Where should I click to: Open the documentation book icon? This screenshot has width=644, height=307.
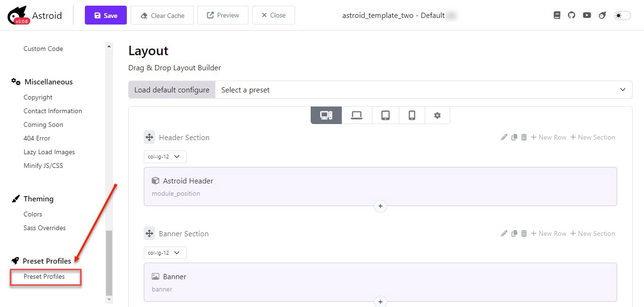click(x=557, y=15)
